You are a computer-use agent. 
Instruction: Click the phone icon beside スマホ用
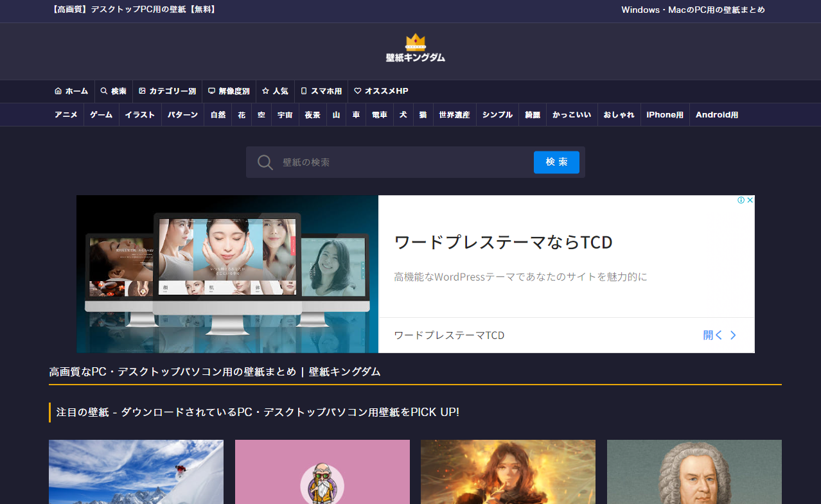click(304, 91)
